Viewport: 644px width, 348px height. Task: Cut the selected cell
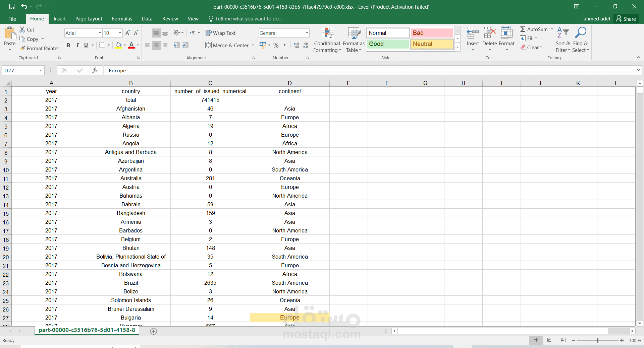click(27, 30)
